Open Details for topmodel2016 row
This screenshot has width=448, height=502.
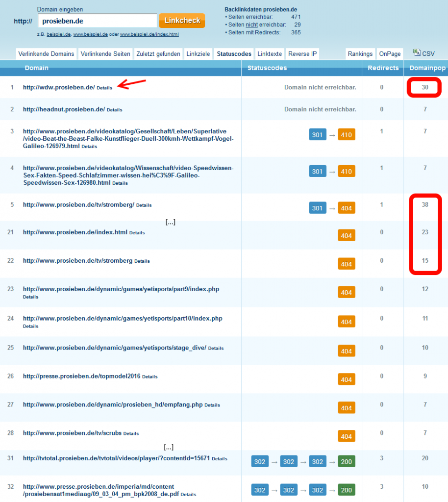(x=150, y=377)
